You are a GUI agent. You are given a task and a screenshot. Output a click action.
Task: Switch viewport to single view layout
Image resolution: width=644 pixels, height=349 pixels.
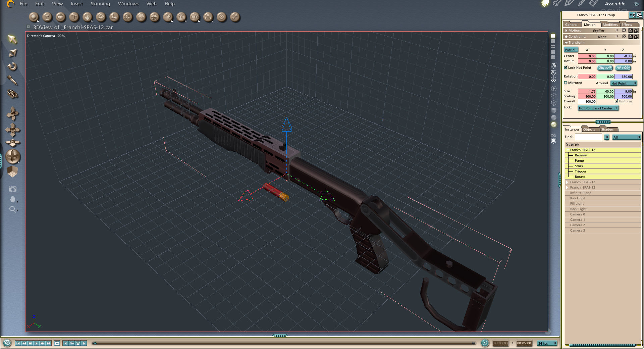click(x=553, y=36)
